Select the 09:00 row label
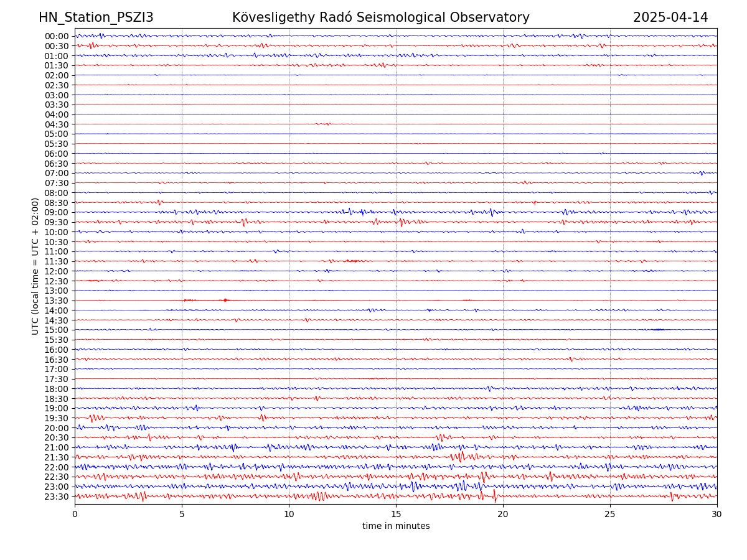This screenshot has width=747, height=560. point(57,212)
